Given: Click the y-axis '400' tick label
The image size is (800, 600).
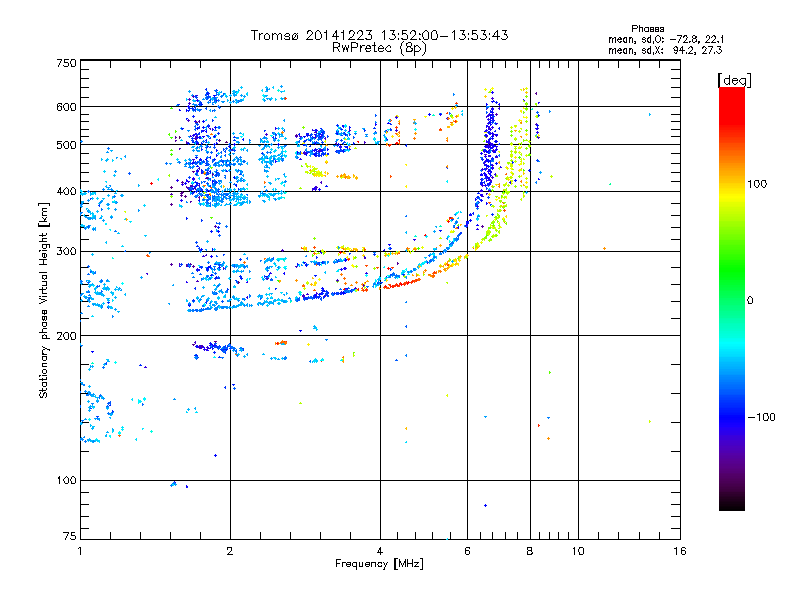Looking at the screenshot, I should coord(67,191).
